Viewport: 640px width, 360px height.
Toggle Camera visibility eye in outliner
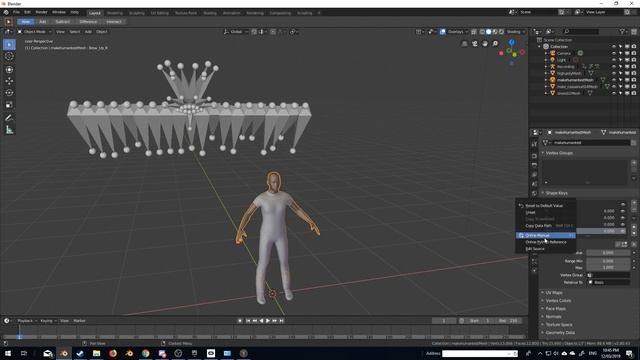(614, 53)
